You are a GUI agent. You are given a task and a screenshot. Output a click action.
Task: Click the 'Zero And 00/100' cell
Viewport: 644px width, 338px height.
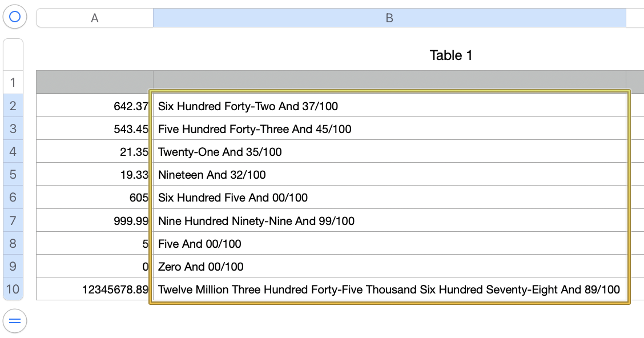[389, 267]
